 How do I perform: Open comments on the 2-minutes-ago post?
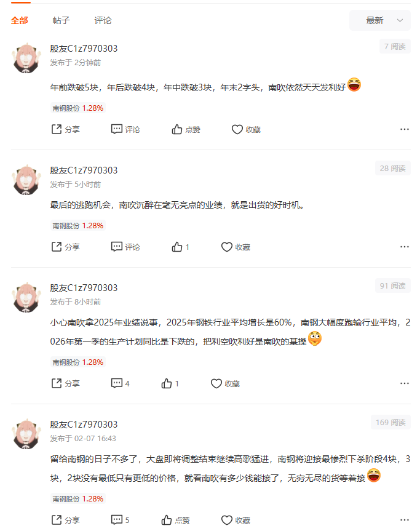pyautogui.click(x=125, y=129)
